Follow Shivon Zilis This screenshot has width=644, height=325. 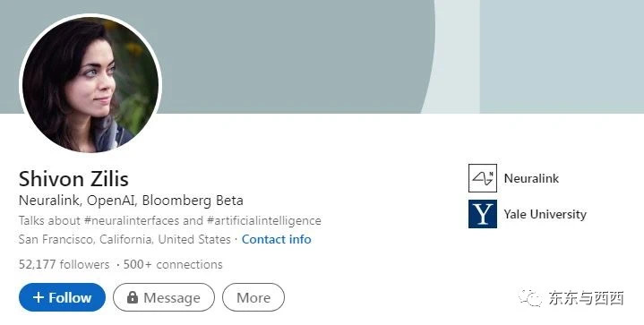click(62, 297)
